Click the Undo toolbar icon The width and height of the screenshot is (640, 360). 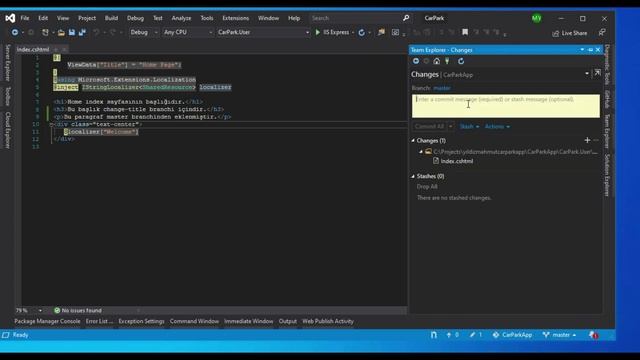click(96, 32)
